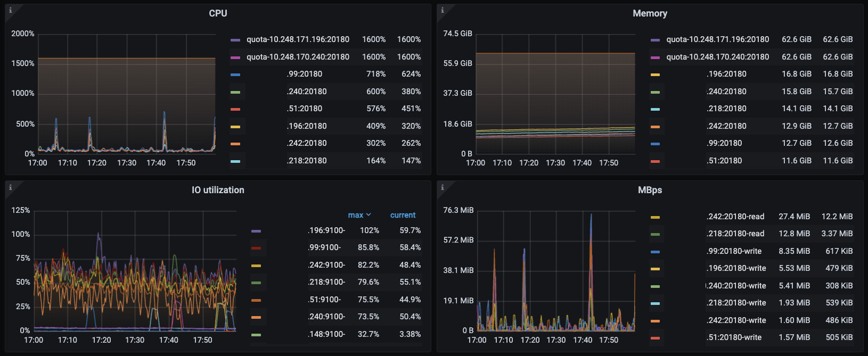
Task: Click color swatch for .218:20180 in CPU legend
Action: (x=235, y=161)
